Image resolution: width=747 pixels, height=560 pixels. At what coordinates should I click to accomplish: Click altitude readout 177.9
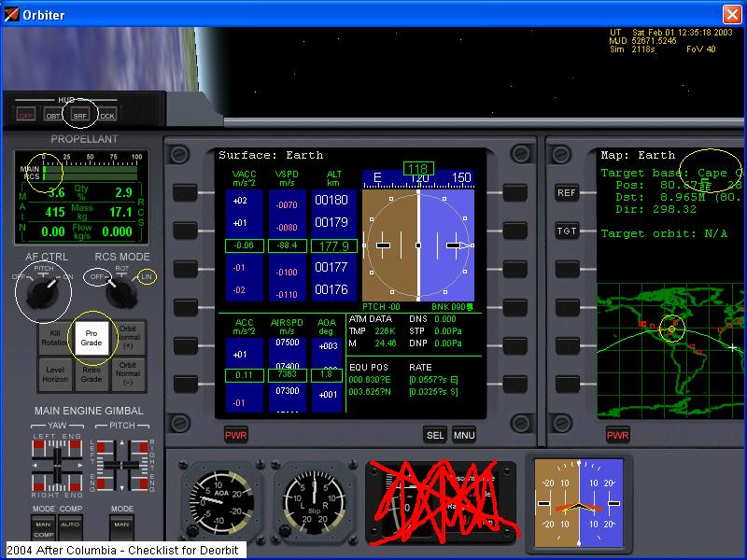point(334,245)
